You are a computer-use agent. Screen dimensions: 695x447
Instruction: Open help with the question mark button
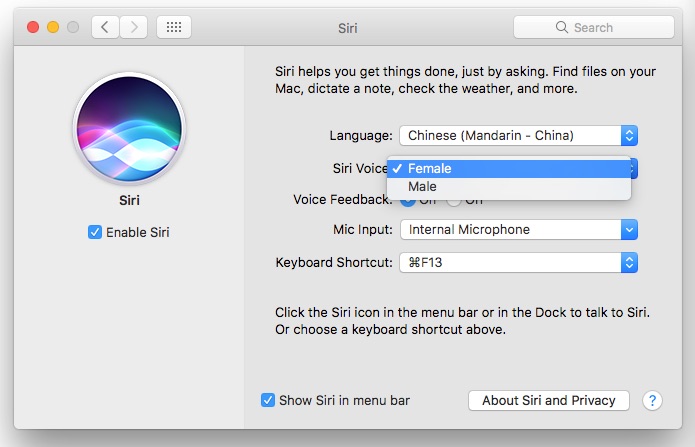coord(652,400)
